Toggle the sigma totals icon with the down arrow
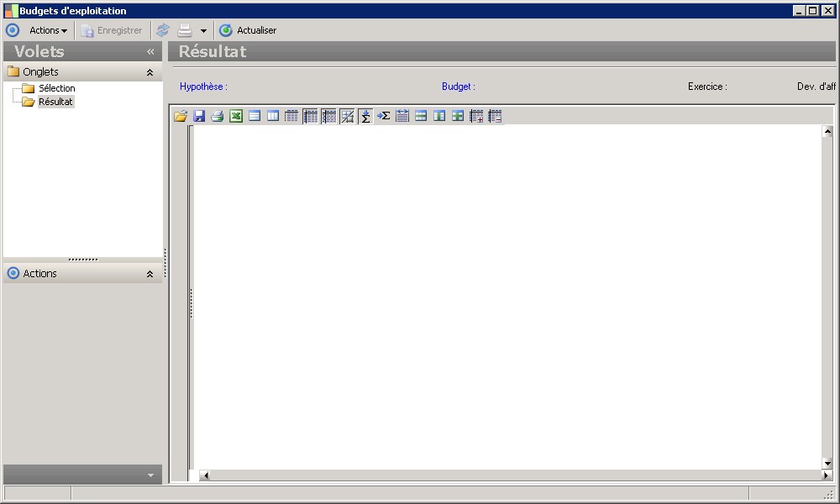This screenshot has height=504, width=840. [365, 116]
